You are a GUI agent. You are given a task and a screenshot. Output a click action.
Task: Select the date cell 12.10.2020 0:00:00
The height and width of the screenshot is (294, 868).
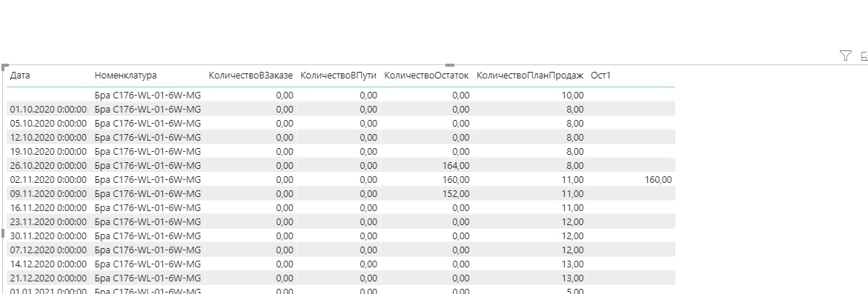[49, 137]
